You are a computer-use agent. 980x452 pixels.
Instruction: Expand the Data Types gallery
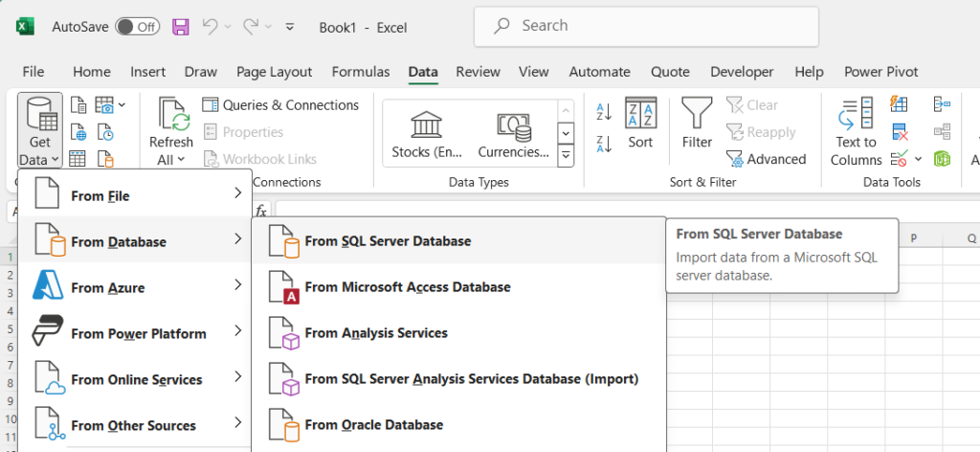(x=566, y=156)
